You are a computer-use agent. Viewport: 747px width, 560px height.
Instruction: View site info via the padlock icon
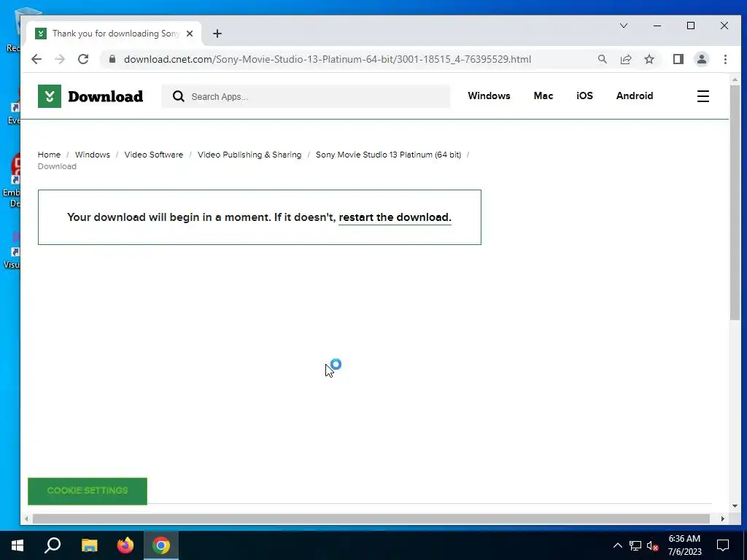coord(112,59)
